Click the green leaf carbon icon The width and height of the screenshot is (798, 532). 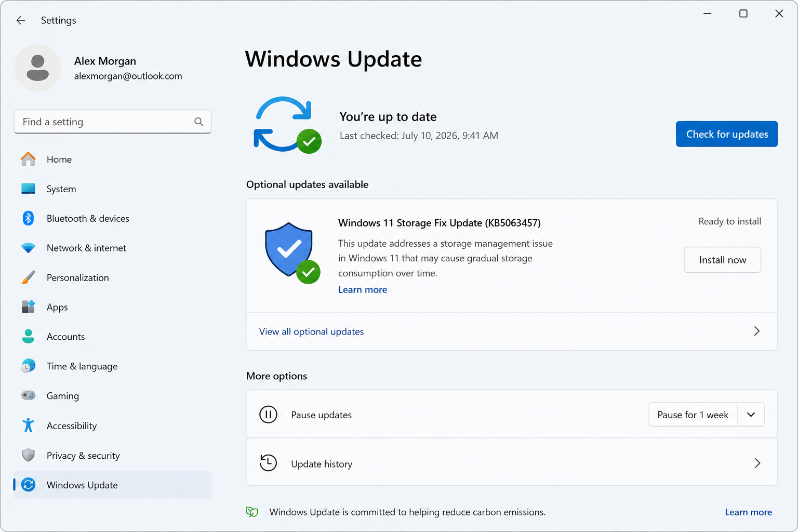(x=252, y=512)
